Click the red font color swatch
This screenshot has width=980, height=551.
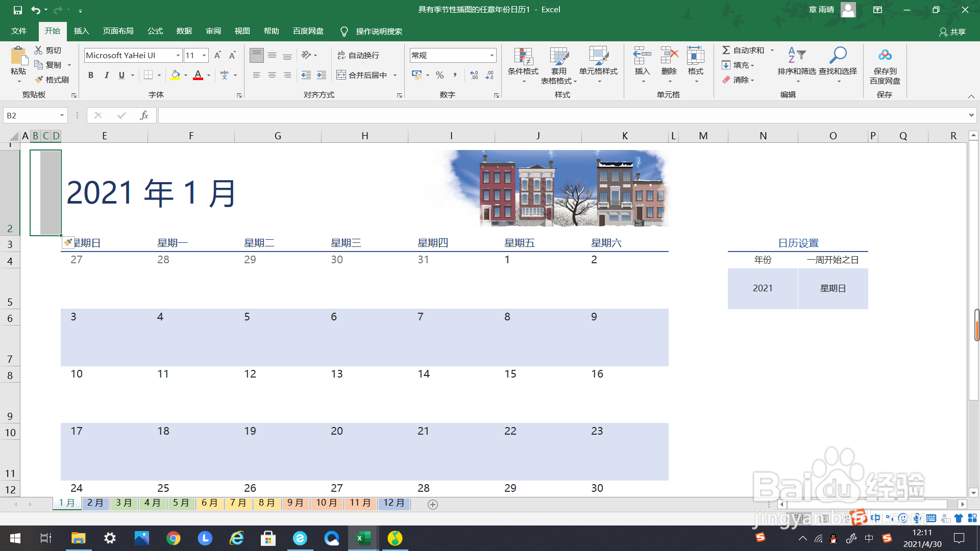point(198,75)
